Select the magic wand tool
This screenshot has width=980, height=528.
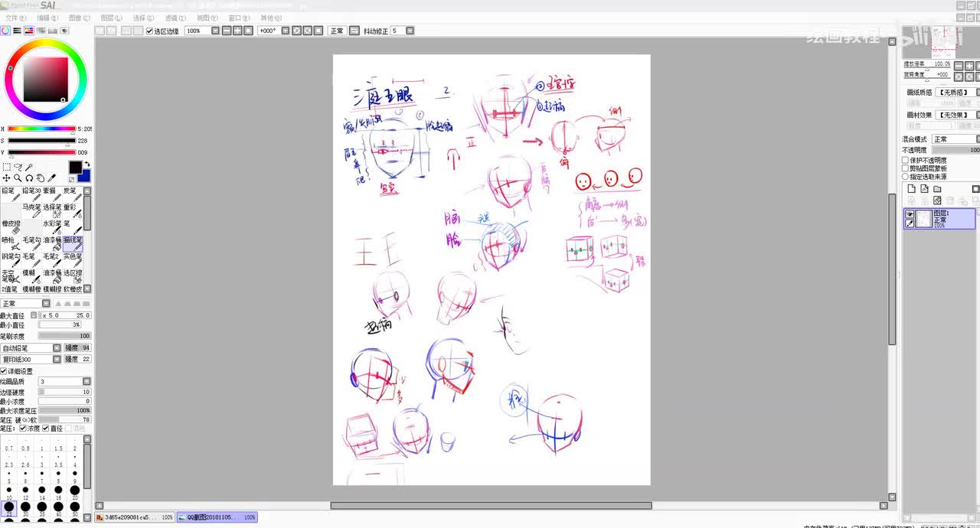point(29,167)
